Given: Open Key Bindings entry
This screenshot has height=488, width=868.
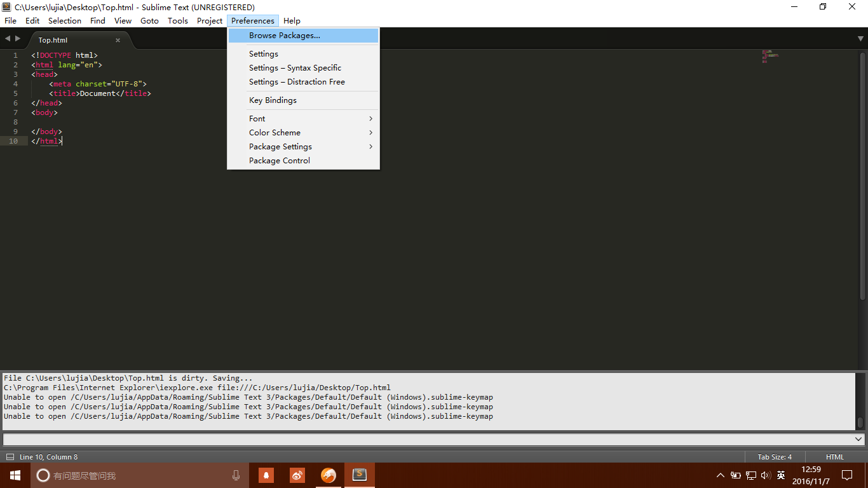Looking at the screenshot, I should 303,100.
